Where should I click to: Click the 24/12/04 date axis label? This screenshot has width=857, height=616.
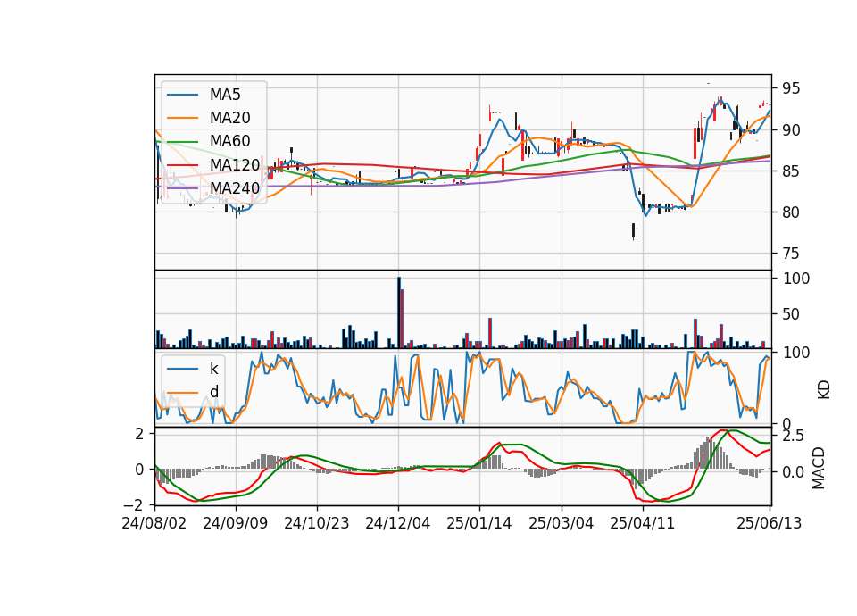point(398,523)
